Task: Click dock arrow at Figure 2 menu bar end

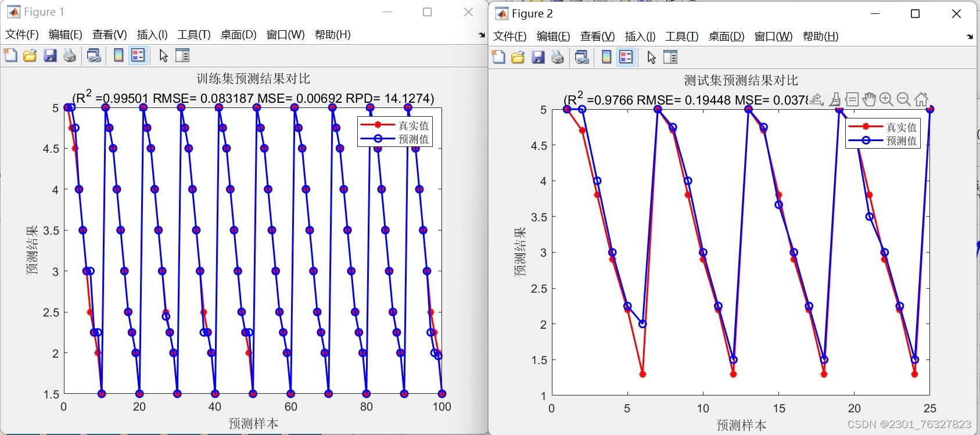Action: pos(970,37)
